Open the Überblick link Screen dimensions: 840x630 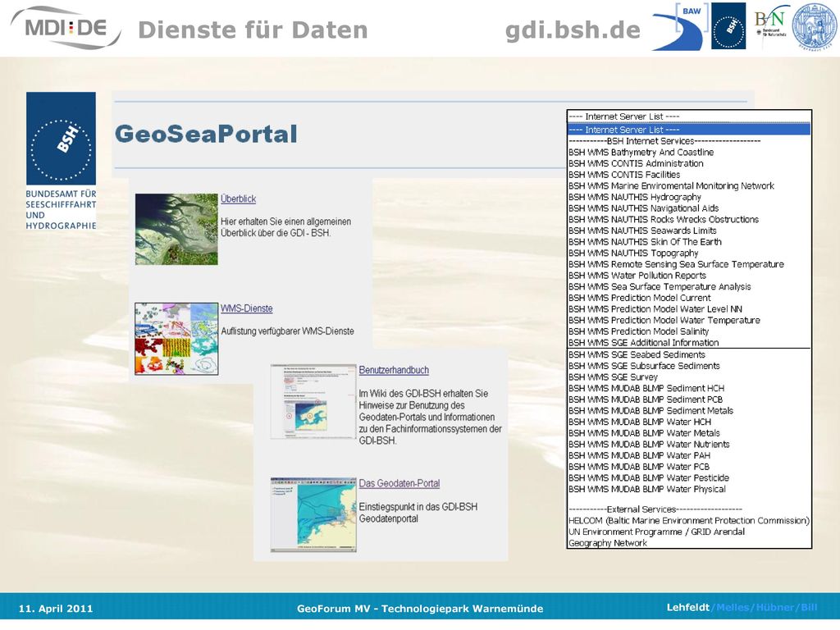239,199
